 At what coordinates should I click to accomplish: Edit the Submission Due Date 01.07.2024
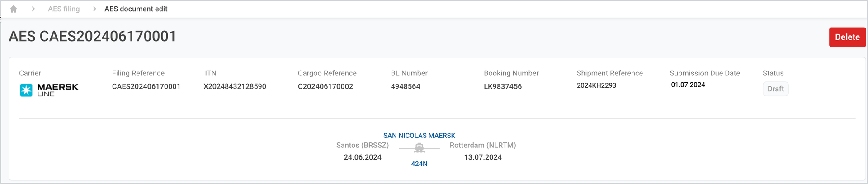pyautogui.click(x=688, y=85)
